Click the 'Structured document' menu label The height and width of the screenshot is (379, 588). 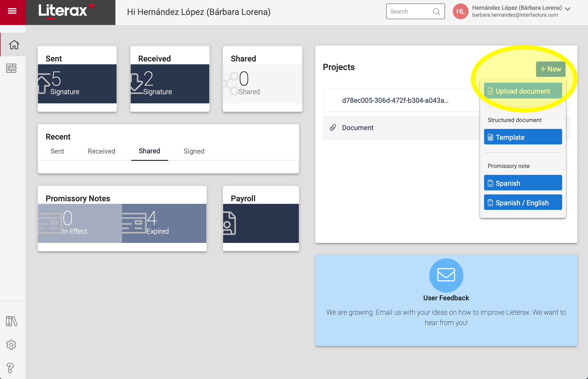coord(514,120)
